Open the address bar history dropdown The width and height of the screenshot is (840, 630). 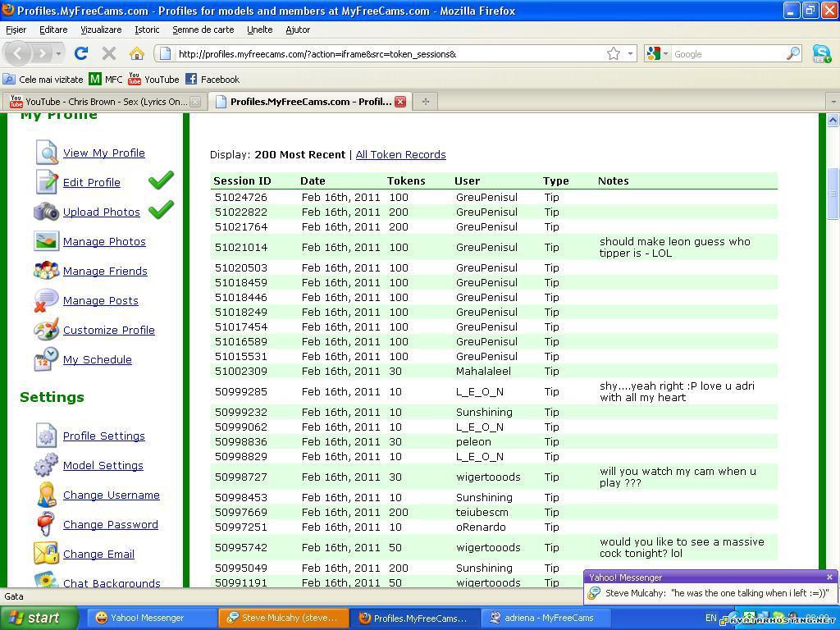click(630, 53)
